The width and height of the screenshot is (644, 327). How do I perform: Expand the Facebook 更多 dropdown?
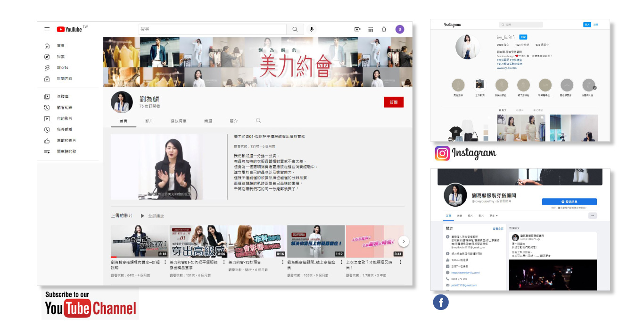493,216
